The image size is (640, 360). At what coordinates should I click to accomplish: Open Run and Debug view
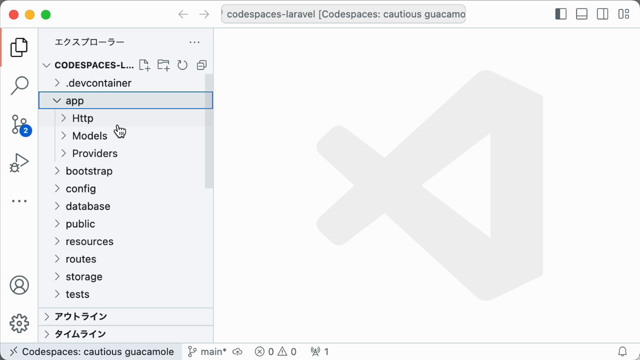19,162
